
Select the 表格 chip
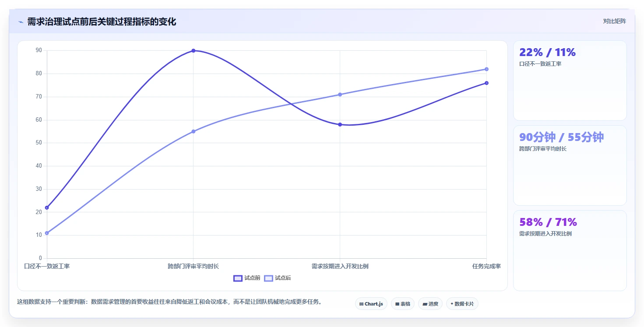click(x=403, y=303)
